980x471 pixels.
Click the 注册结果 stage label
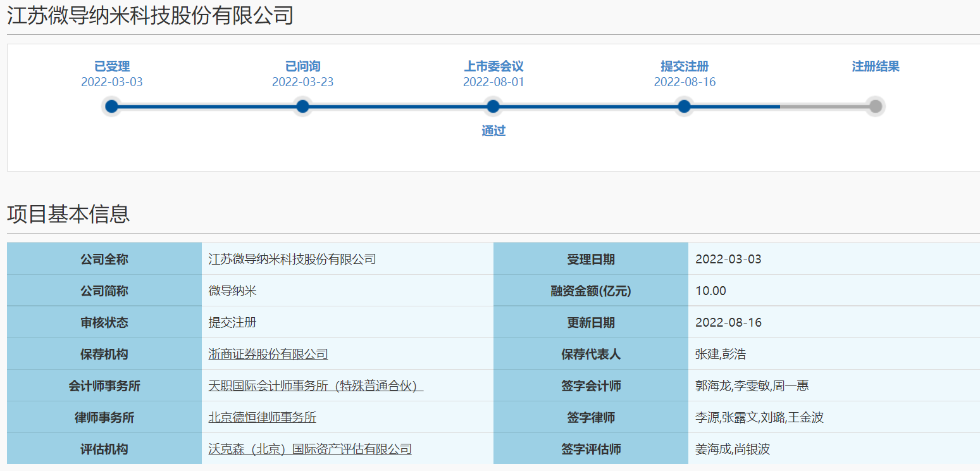click(x=875, y=66)
